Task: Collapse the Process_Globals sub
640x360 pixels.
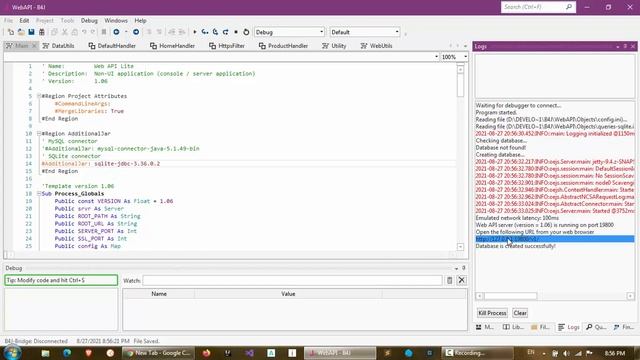Action: (39, 193)
